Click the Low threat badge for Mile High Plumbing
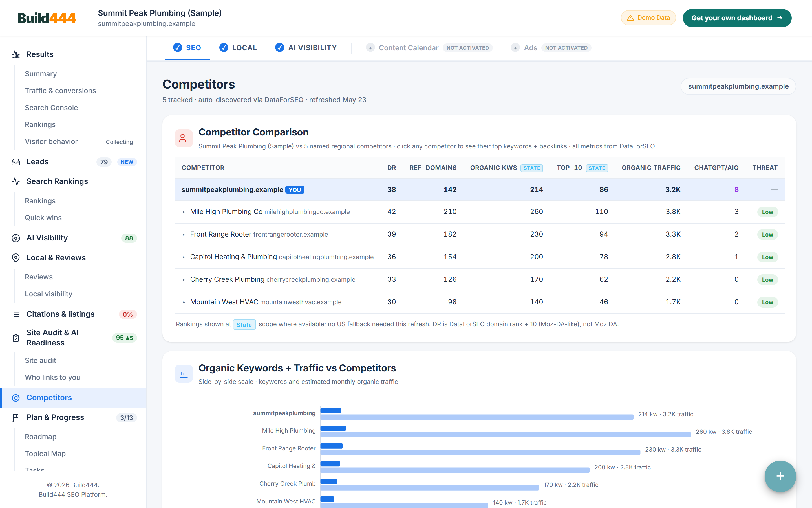 [x=767, y=212]
